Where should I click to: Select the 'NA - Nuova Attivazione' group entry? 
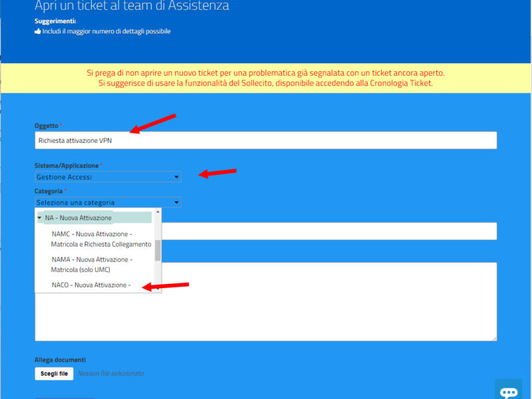coord(83,218)
